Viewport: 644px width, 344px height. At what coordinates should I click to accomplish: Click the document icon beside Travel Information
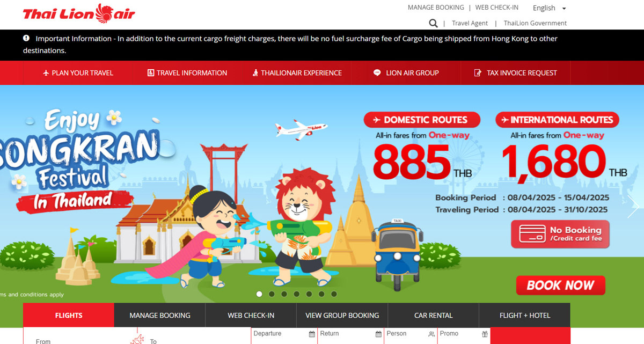(x=151, y=73)
